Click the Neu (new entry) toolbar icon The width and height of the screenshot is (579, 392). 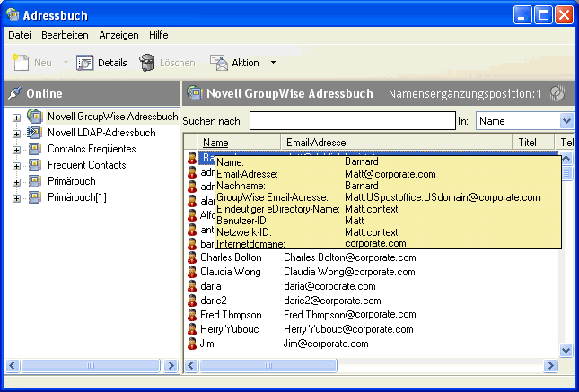(21, 63)
